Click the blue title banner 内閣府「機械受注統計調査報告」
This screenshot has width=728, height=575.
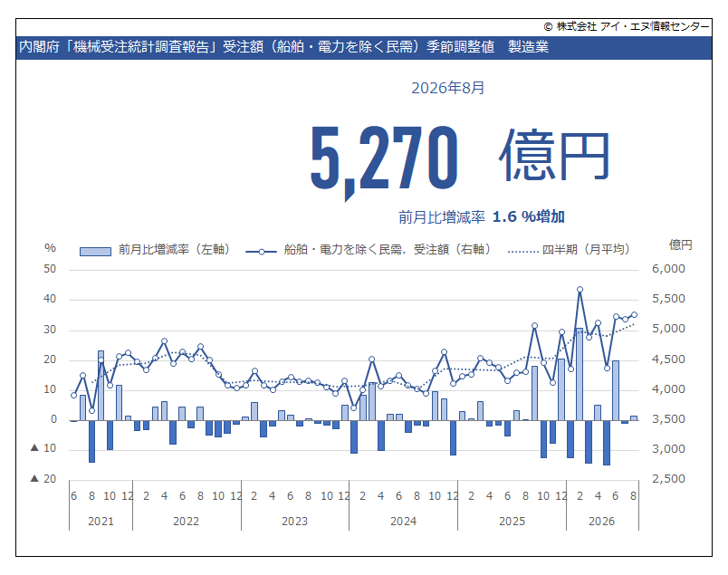[363, 47]
